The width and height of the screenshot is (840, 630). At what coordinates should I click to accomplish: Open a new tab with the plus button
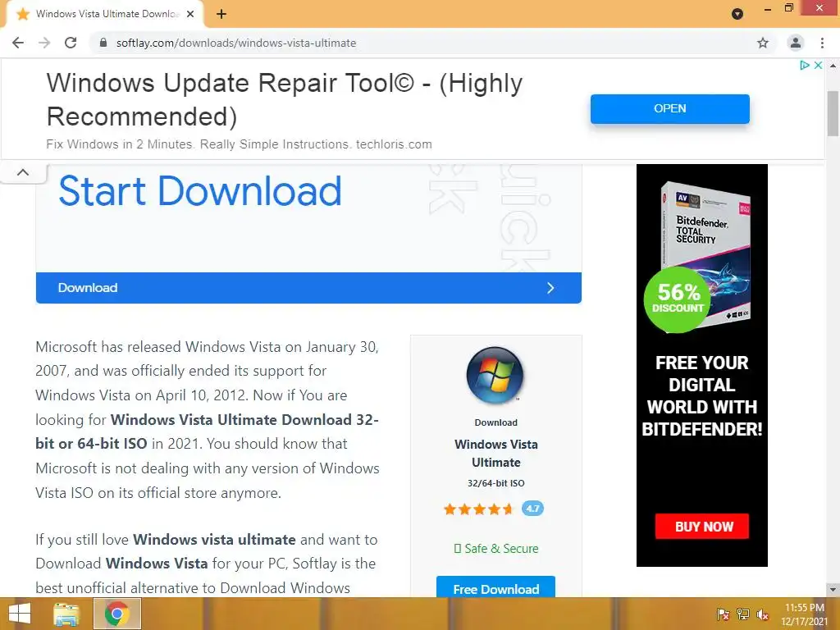pyautogui.click(x=221, y=15)
